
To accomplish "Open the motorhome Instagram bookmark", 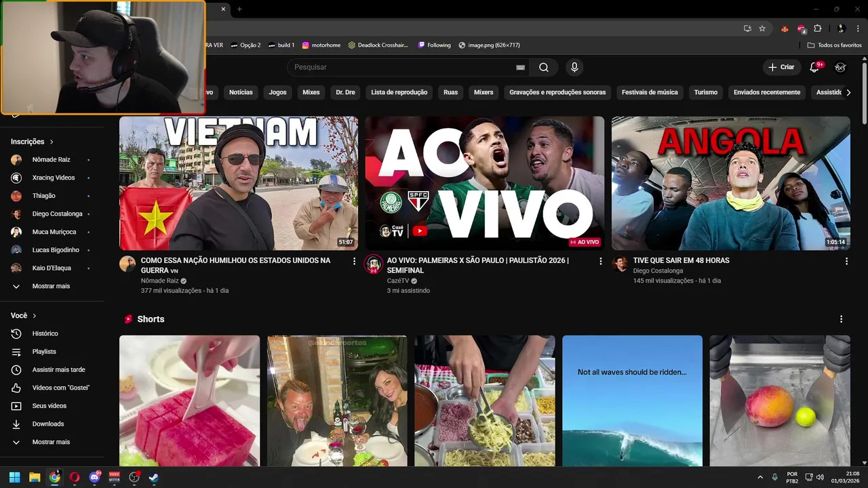I will coord(321,45).
